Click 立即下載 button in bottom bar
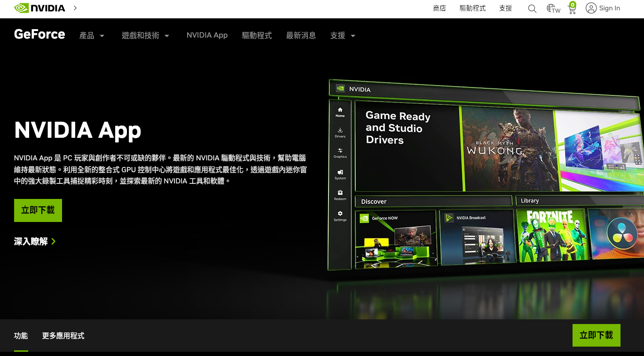The width and height of the screenshot is (644, 356). tap(596, 335)
